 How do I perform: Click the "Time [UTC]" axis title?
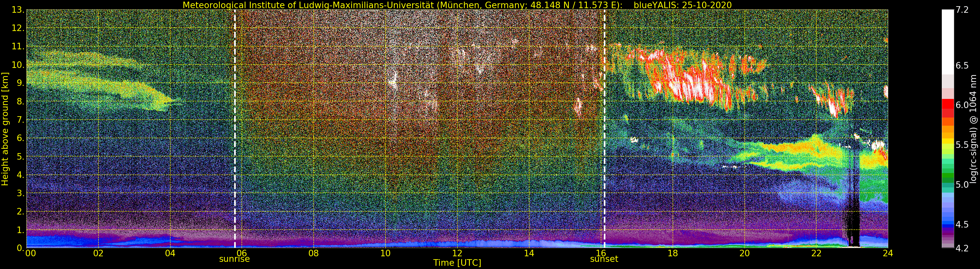(x=457, y=263)
